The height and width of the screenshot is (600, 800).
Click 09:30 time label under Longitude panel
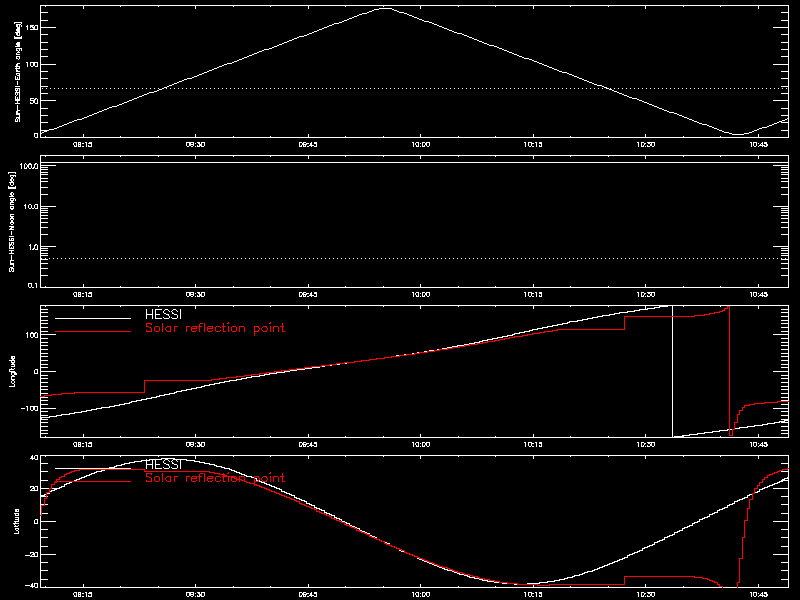(195, 444)
